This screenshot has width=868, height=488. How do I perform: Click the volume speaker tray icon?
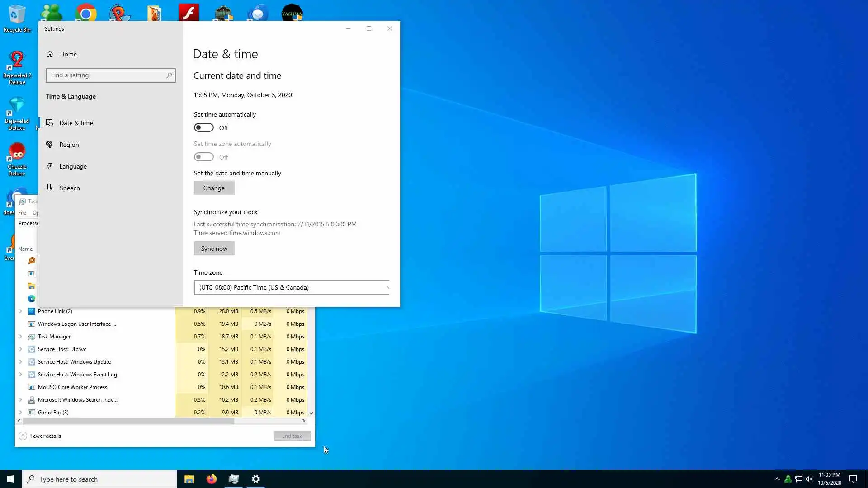click(x=809, y=479)
